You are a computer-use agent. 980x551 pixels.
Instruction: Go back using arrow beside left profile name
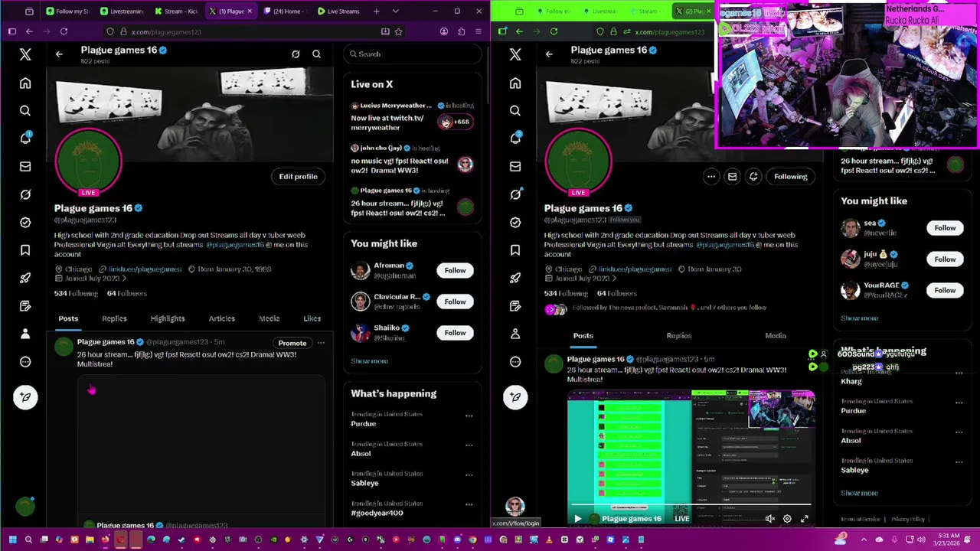[x=59, y=54]
